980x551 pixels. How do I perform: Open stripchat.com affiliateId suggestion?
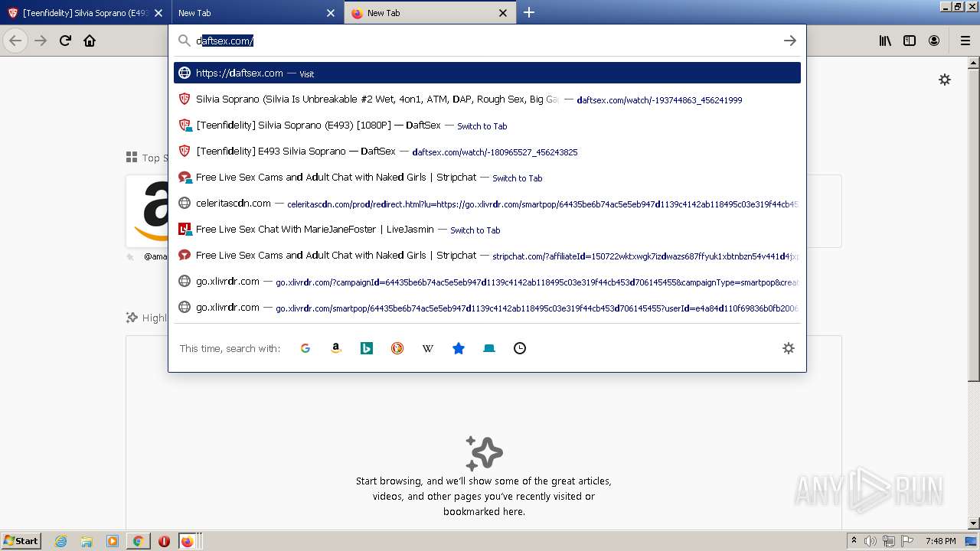[x=487, y=256]
